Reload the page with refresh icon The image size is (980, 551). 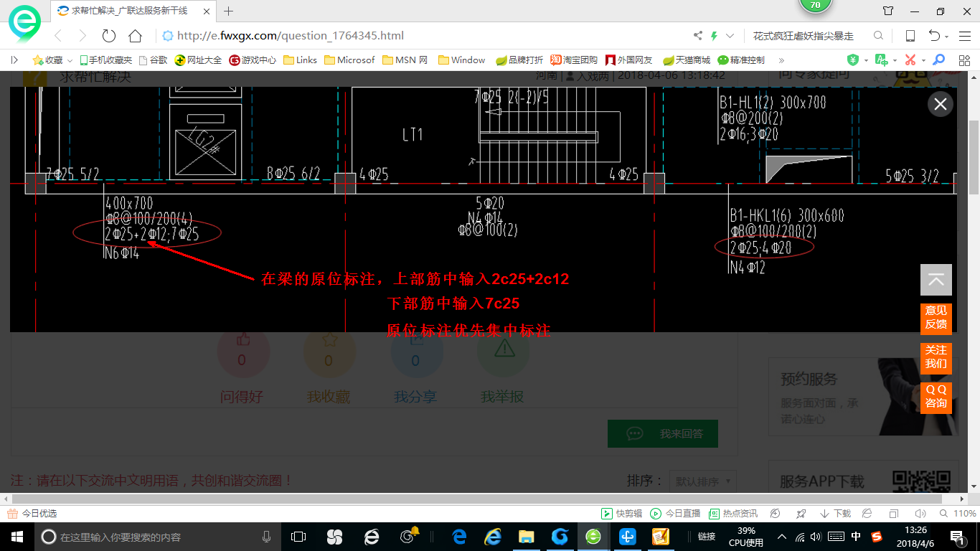tap(108, 36)
